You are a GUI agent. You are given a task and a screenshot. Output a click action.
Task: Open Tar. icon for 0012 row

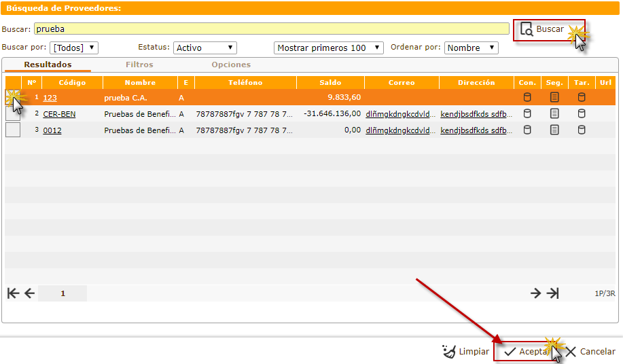coord(582,130)
